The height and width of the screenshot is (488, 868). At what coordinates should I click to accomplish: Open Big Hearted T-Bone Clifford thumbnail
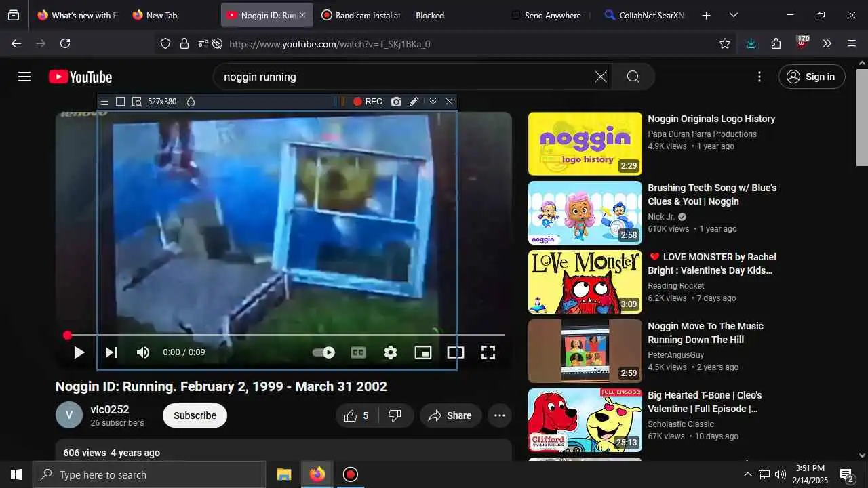[585, 420]
